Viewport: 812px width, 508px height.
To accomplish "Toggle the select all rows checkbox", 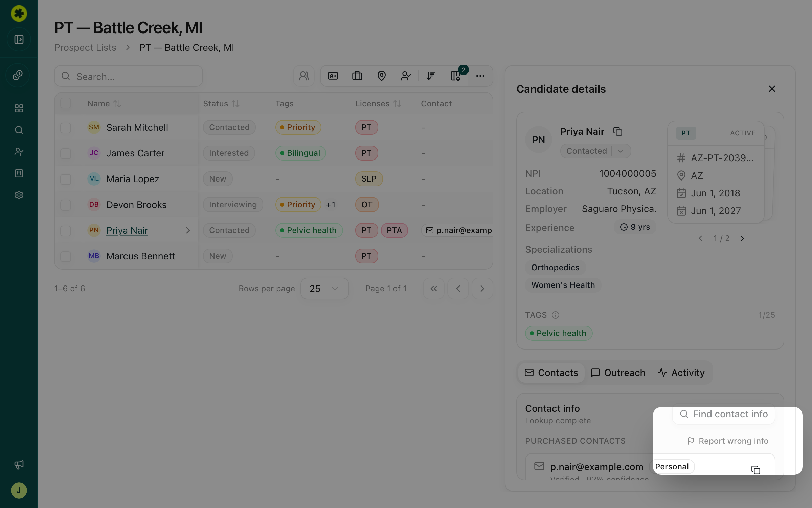I will coord(66,103).
